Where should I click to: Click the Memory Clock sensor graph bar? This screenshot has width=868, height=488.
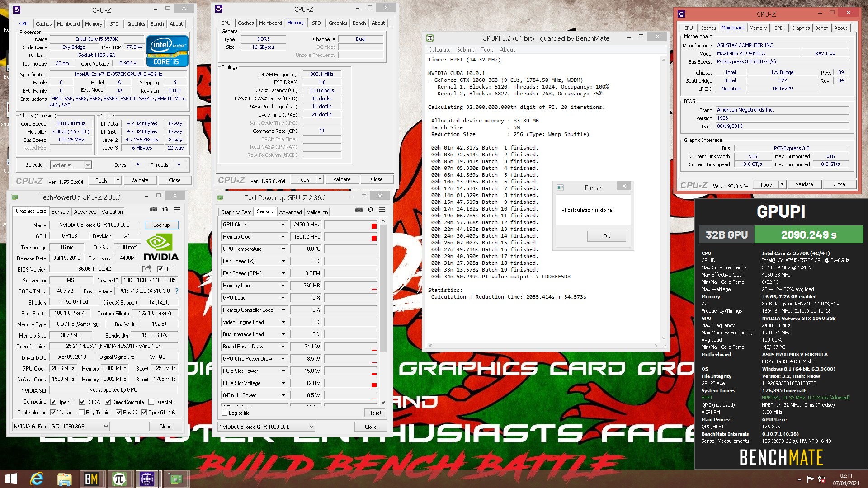pos(350,237)
